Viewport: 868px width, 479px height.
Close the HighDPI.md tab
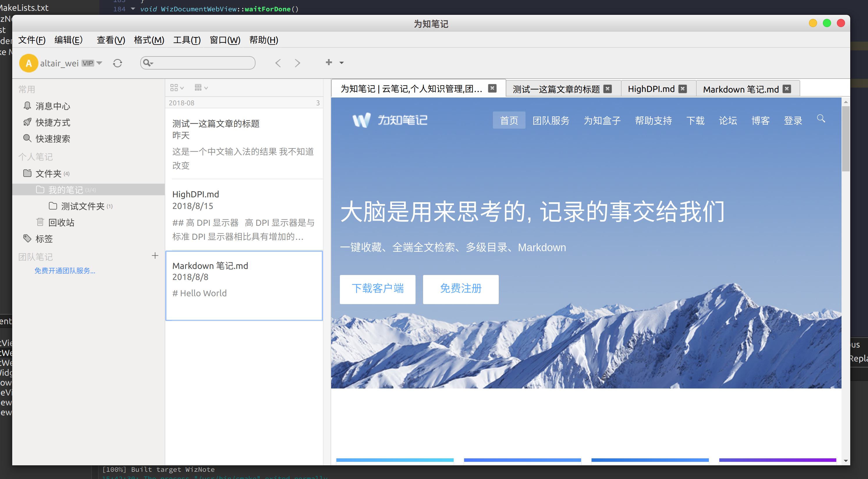683,89
